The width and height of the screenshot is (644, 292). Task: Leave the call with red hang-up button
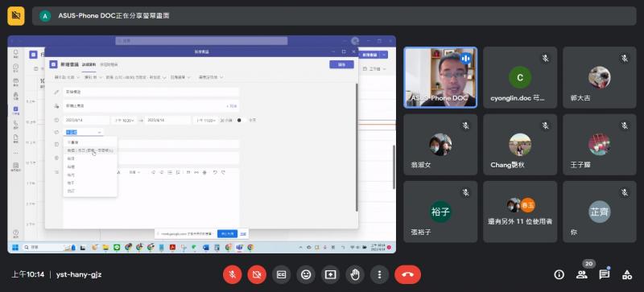[x=407, y=275]
